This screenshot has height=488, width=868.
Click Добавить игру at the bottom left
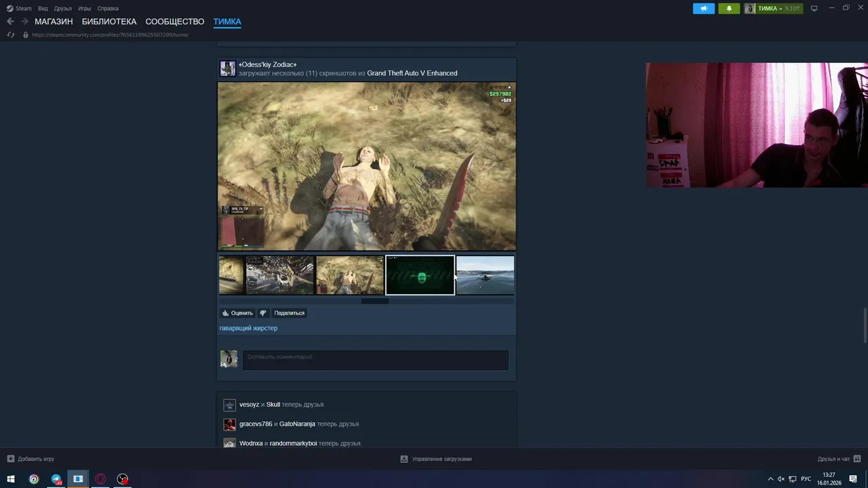click(x=31, y=459)
